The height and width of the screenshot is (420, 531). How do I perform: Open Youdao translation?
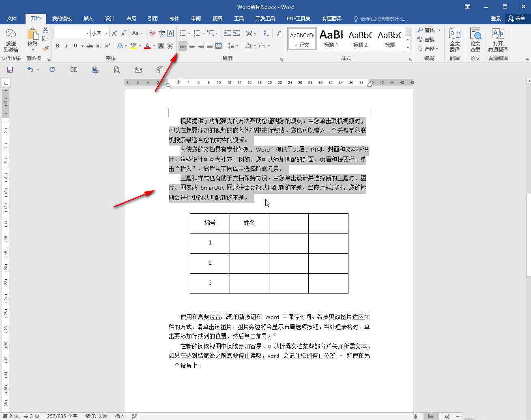point(498,40)
